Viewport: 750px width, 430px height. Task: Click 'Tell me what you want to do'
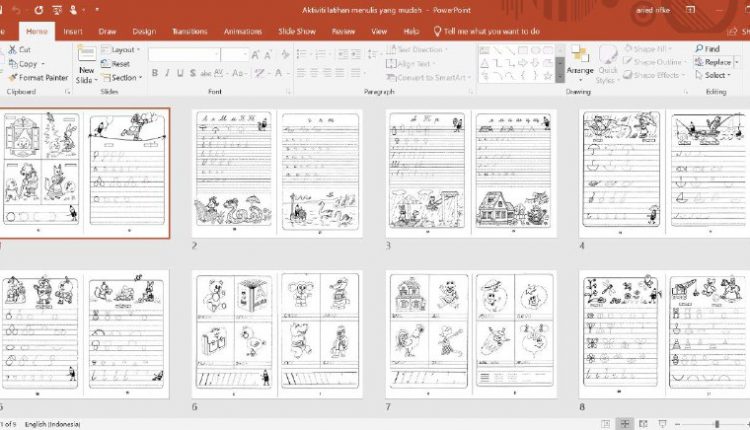click(x=491, y=31)
